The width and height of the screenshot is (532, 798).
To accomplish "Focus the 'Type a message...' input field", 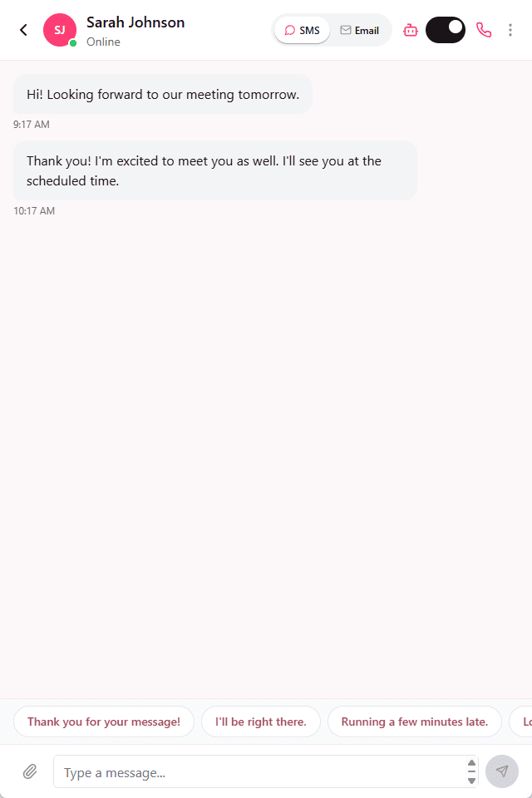I will pos(258,771).
